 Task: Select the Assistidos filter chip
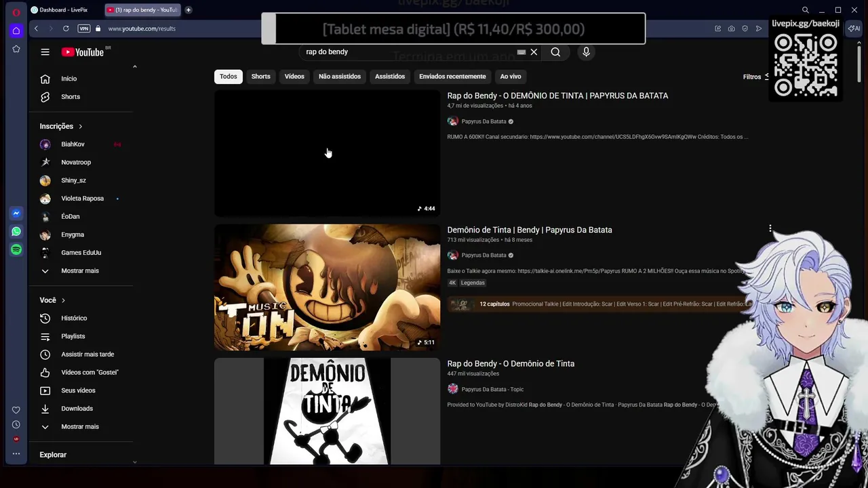(390, 77)
